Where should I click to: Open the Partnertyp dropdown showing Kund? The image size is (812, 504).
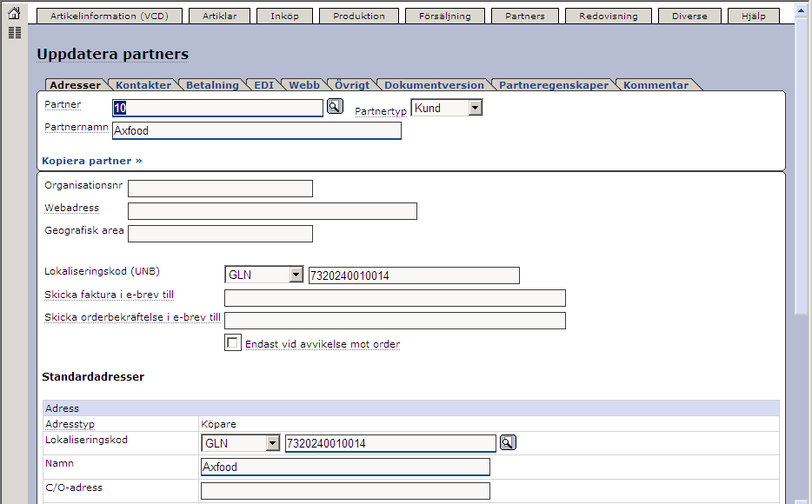pyautogui.click(x=446, y=108)
